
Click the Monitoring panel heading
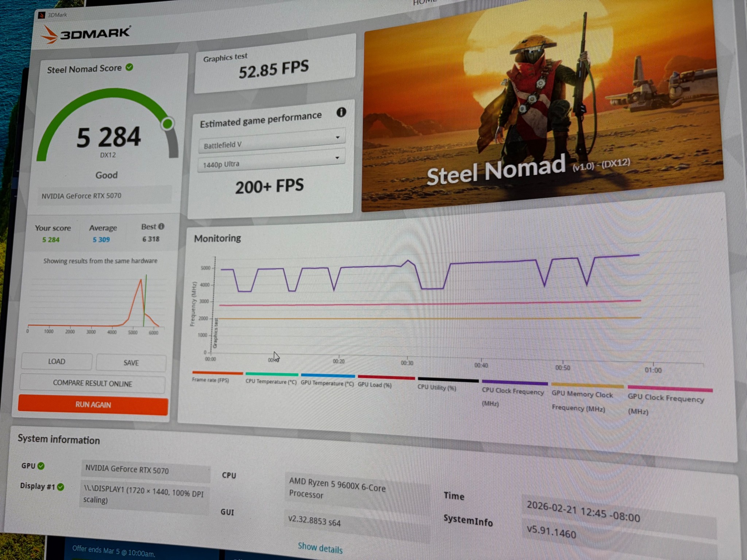217,238
